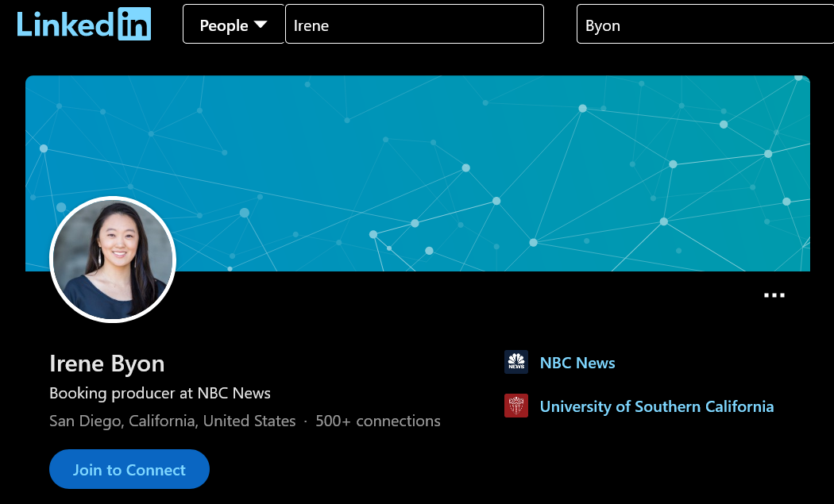
Task: Click the University of Southern California logo
Action: [516, 406]
